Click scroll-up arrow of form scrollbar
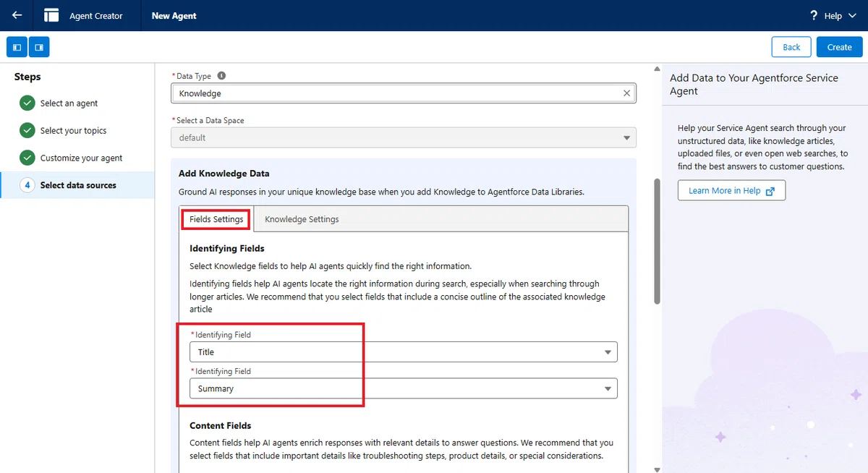The height and width of the screenshot is (473, 868). [657, 68]
